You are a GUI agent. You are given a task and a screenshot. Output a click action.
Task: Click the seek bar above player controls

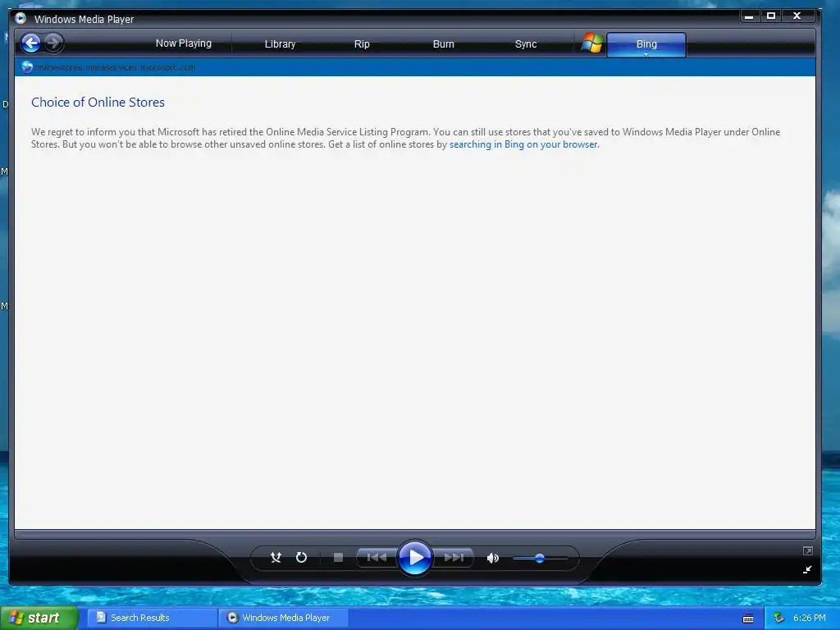point(415,534)
